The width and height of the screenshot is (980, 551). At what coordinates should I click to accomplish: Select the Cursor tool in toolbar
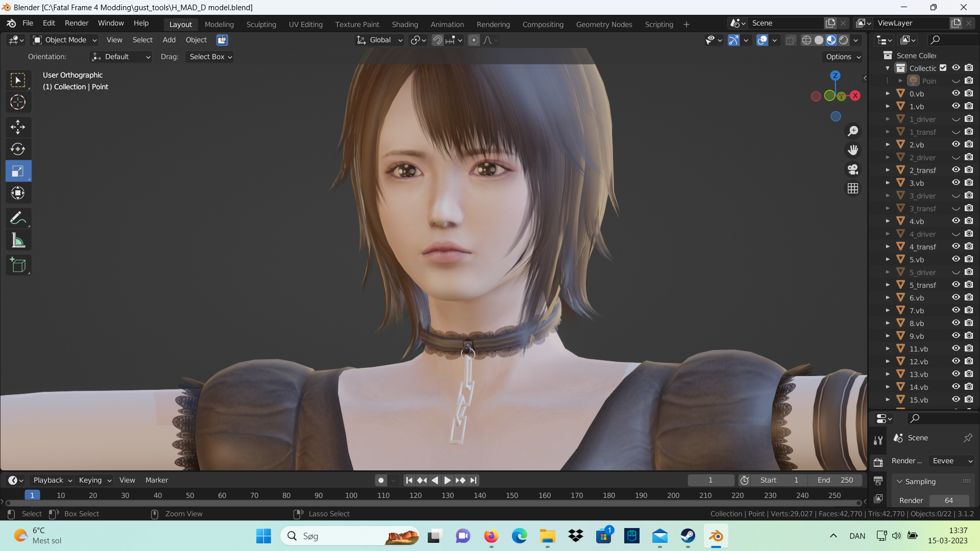tap(18, 103)
